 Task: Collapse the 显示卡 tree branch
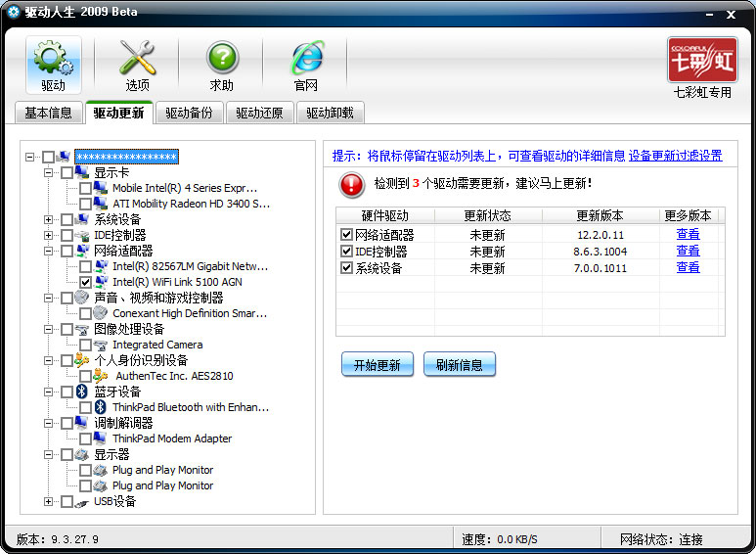coord(48,172)
